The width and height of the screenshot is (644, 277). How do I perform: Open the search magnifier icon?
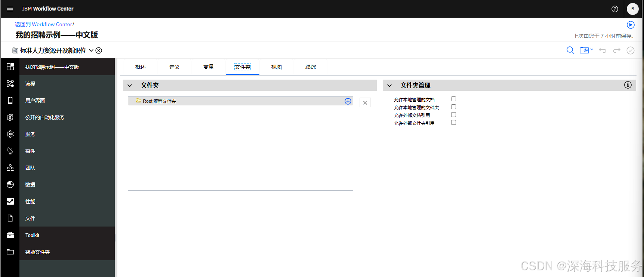tap(570, 50)
